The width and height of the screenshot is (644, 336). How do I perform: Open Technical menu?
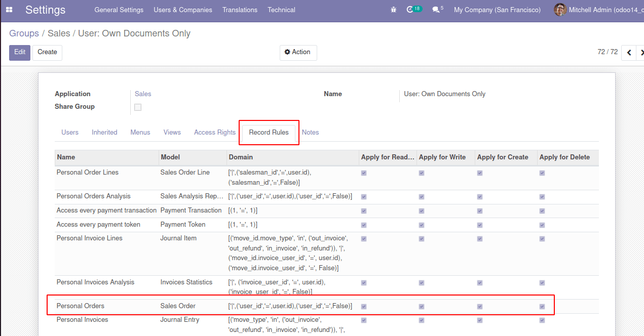(281, 10)
